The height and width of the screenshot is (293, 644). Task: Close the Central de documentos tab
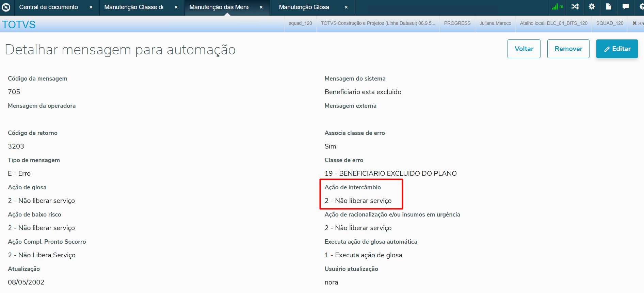pos(91,7)
